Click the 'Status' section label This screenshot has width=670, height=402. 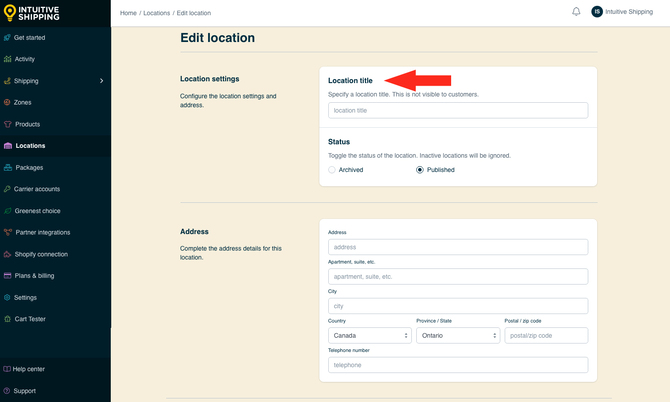tap(339, 142)
